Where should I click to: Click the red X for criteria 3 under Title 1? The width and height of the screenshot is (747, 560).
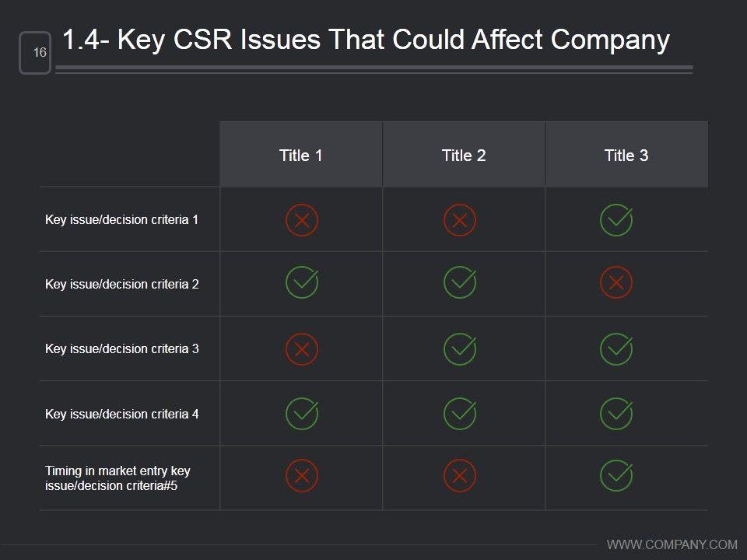(302, 349)
